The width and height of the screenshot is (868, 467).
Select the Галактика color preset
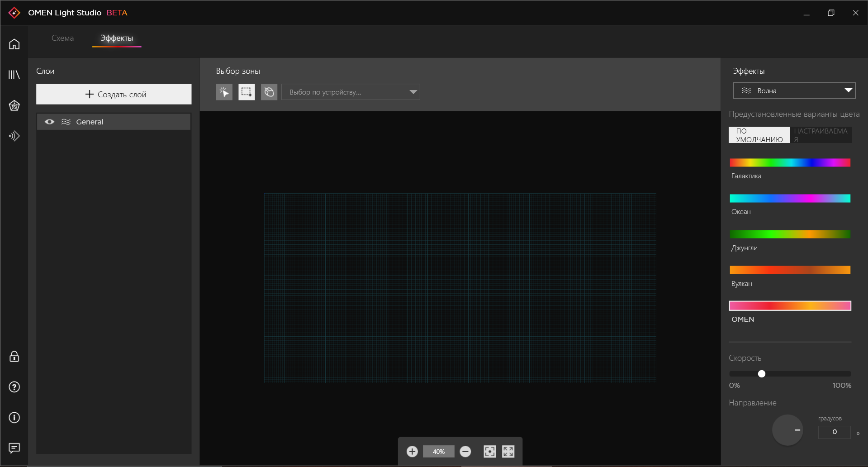pyautogui.click(x=790, y=163)
